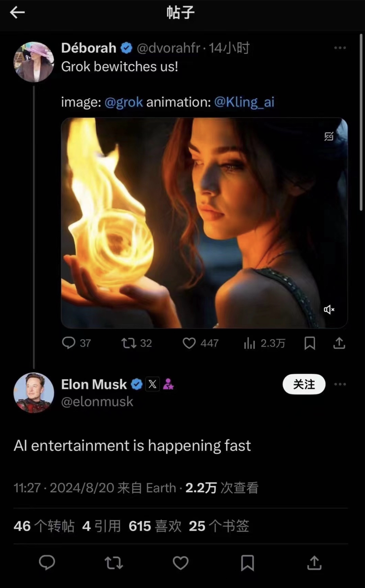
Task: View the 46 reposts list
Action: click(x=44, y=526)
